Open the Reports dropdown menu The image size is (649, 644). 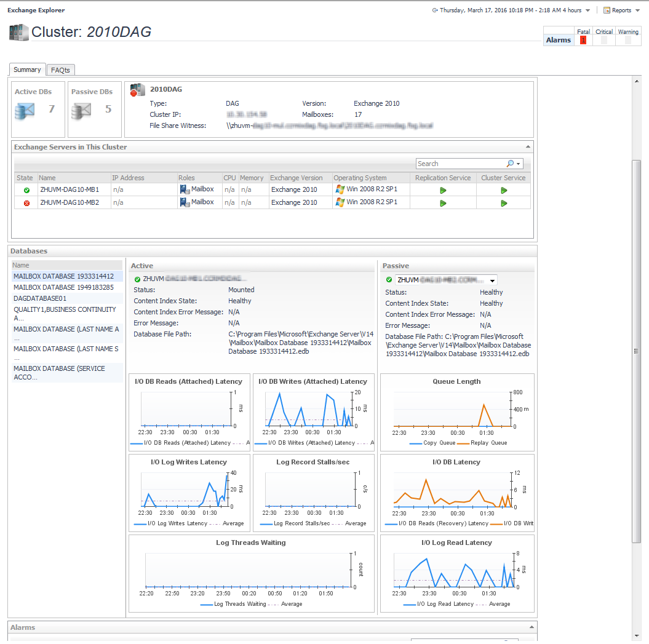coord(638,10)
